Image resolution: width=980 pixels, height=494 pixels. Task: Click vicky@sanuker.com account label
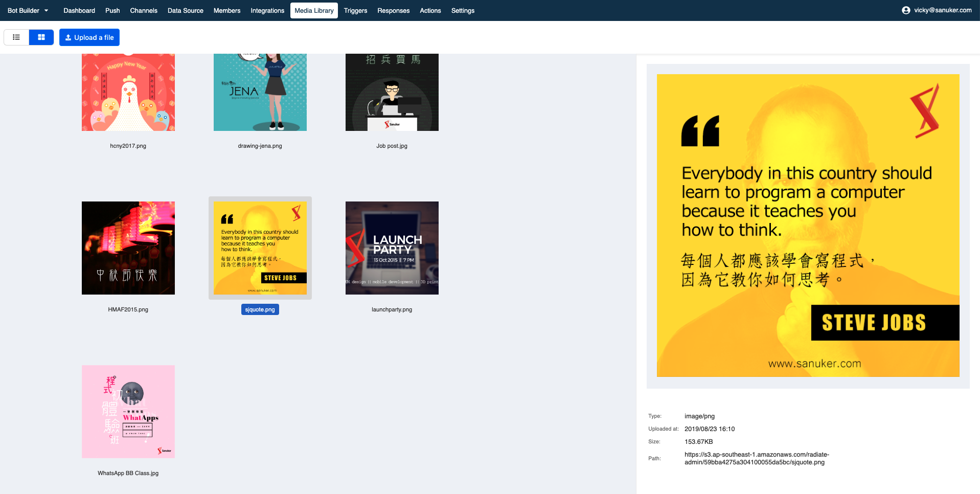[x=943, y=10]
